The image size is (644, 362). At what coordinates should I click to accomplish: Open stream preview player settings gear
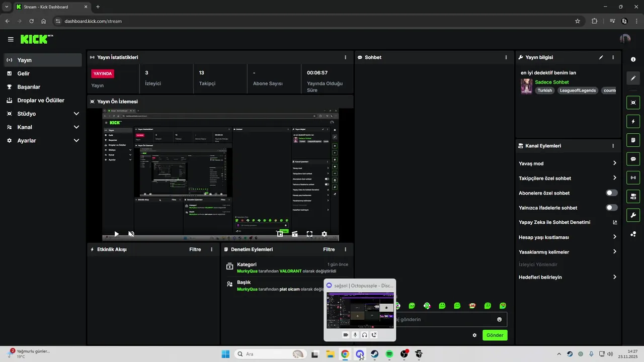324,234
